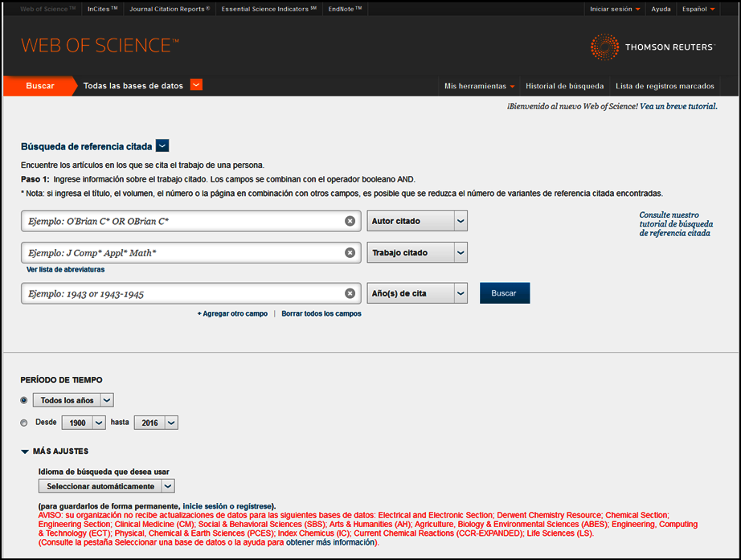741x560 pixels.
Task: Open the 'Todos los años' dropdown
Action: point(73,400)
